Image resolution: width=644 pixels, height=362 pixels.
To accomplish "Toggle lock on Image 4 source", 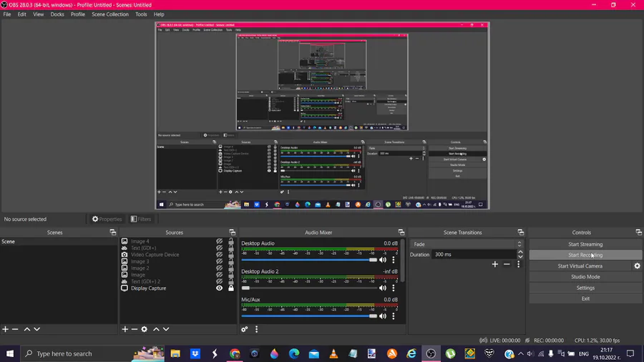I will pyautogui.click(x=231, y=241).
